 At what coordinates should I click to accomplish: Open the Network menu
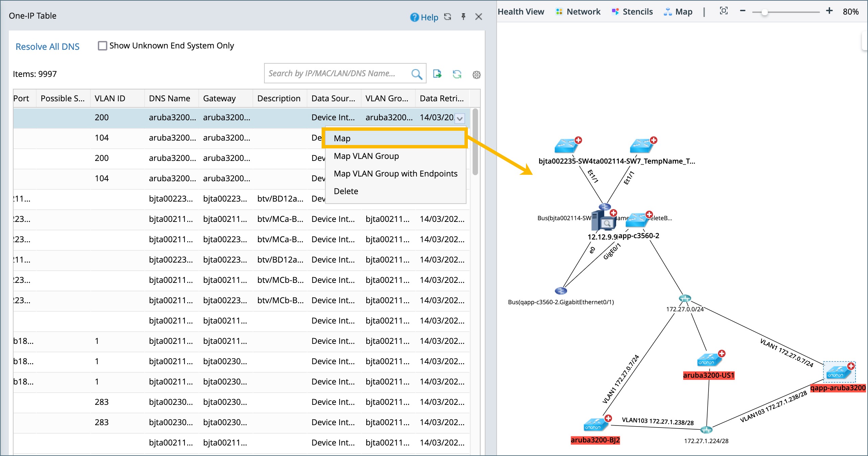pos(578,12)
